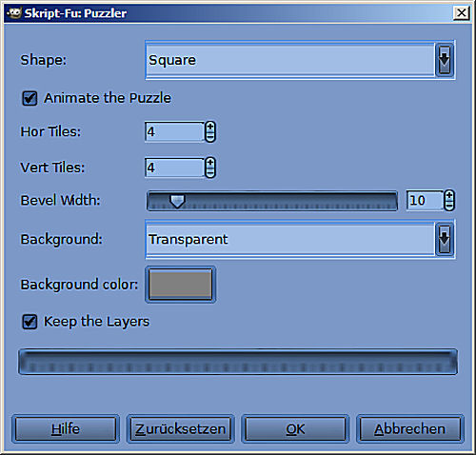Click the GIMP Wilber icon in title bar
This screenshot has height=455, width=476.
(x=13, y=13)
